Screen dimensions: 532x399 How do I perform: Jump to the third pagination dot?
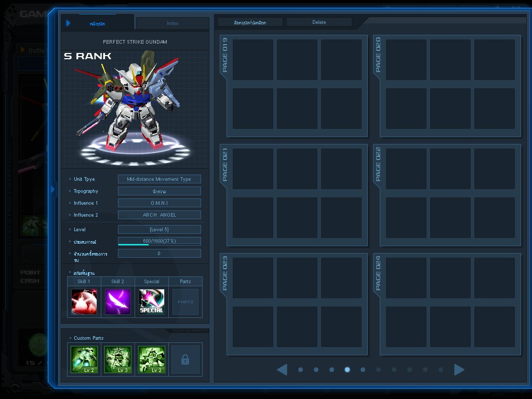pyautogui.click(x=331, y=370)
